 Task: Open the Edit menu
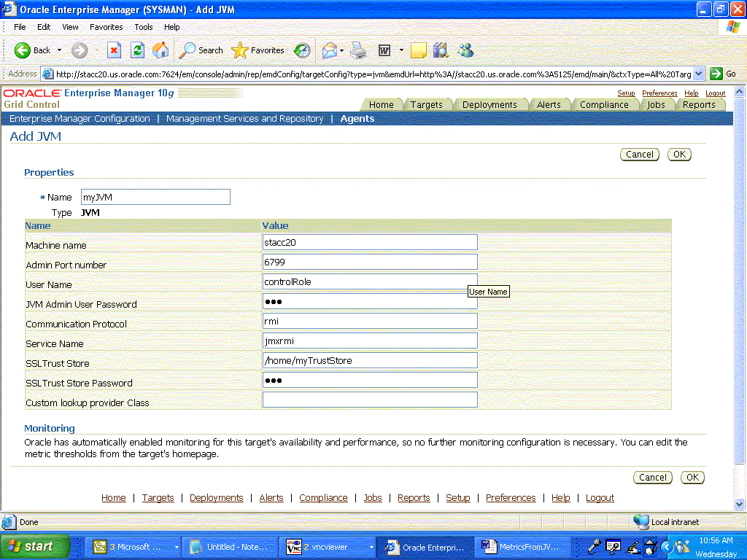click(44, 27)
